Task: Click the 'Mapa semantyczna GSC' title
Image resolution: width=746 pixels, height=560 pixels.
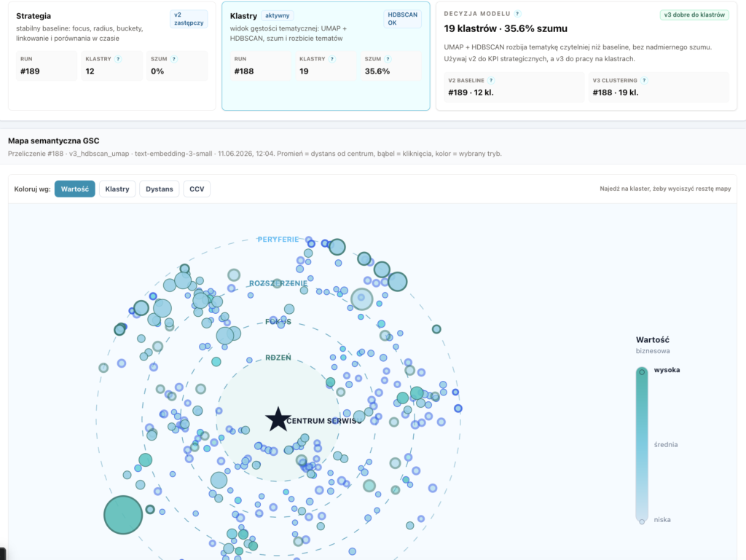Action: [x=54, y=141]
